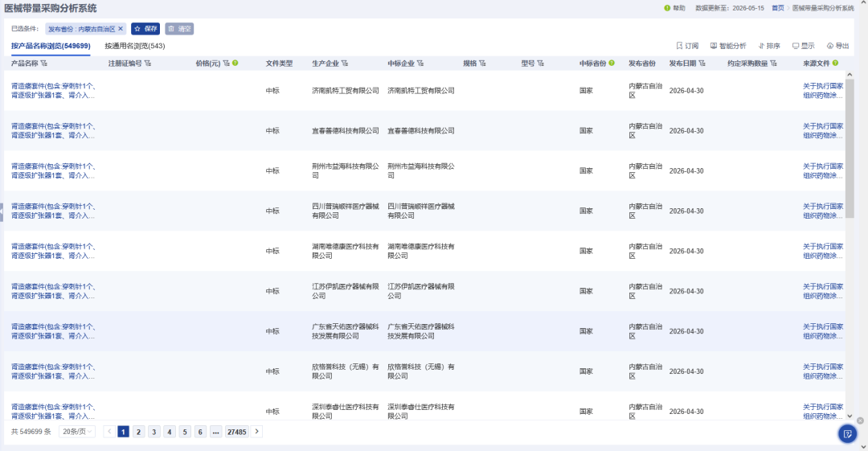Open filter for 发布日期 column
The image size is (868, 451).
[x=702, y=64]
